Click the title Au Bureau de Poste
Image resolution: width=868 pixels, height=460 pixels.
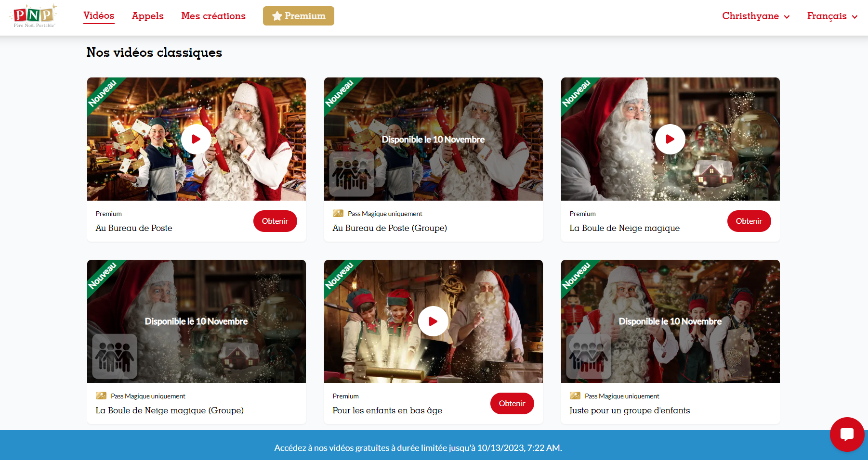134,228
